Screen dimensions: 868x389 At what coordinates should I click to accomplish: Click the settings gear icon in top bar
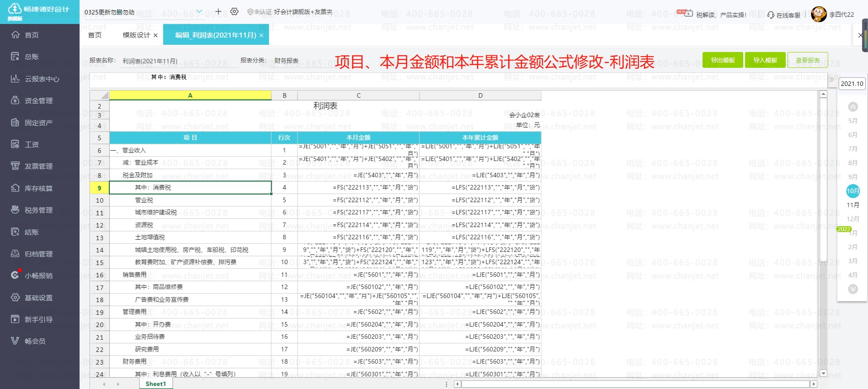click(x=234, y=12)
